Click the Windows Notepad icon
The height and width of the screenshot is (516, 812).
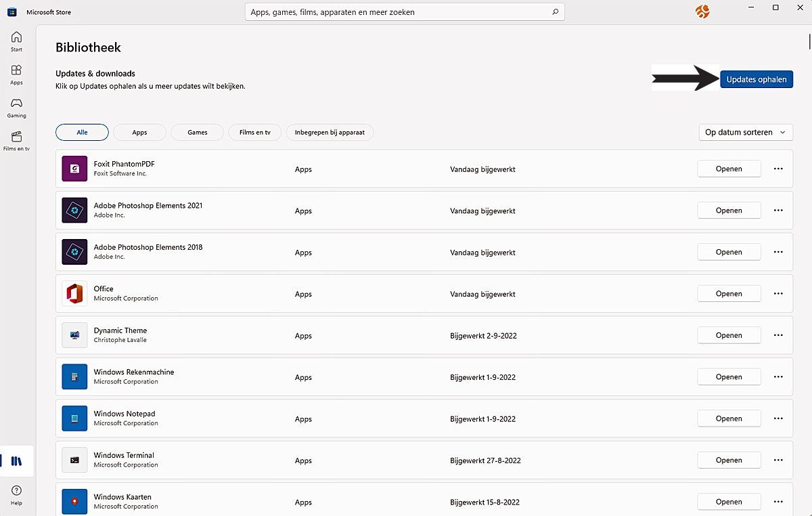click(x=74, y=418)
